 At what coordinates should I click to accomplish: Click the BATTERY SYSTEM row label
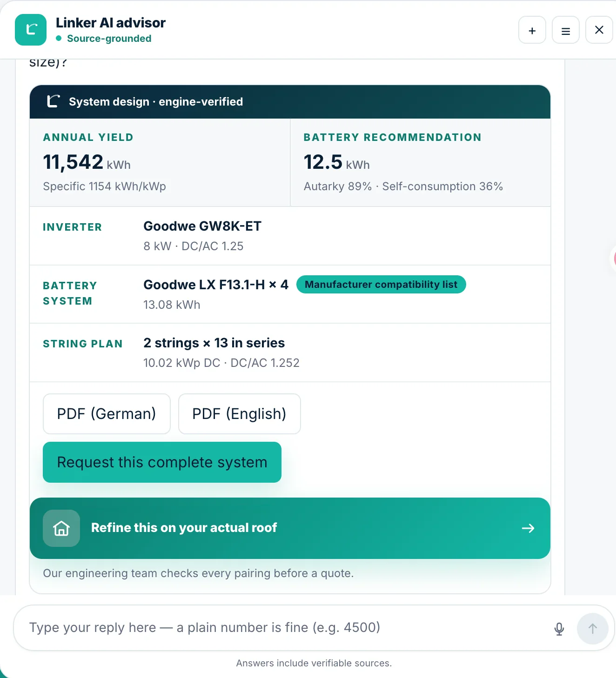[70, 293]
